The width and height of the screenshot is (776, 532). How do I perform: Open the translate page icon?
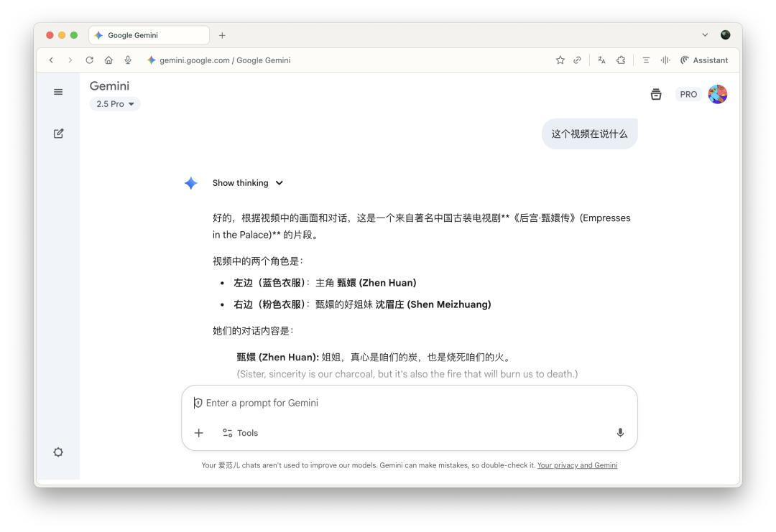pyautogui.click(x=601, y=60)
